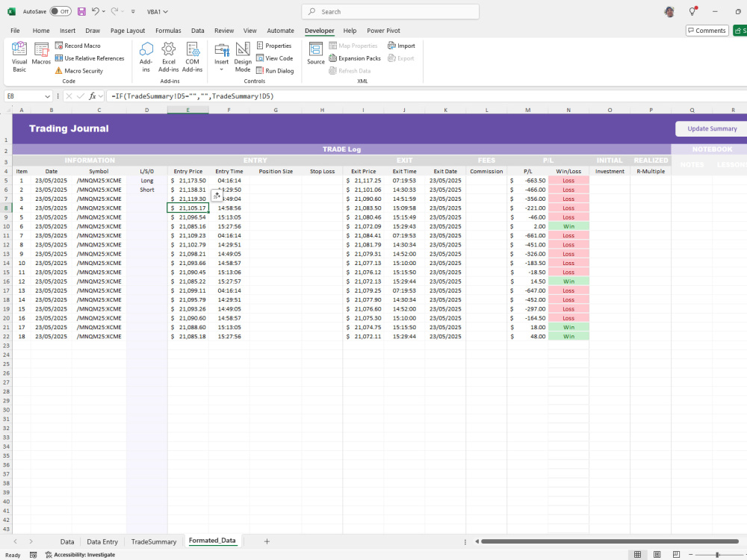Select row 8 header

6,208
